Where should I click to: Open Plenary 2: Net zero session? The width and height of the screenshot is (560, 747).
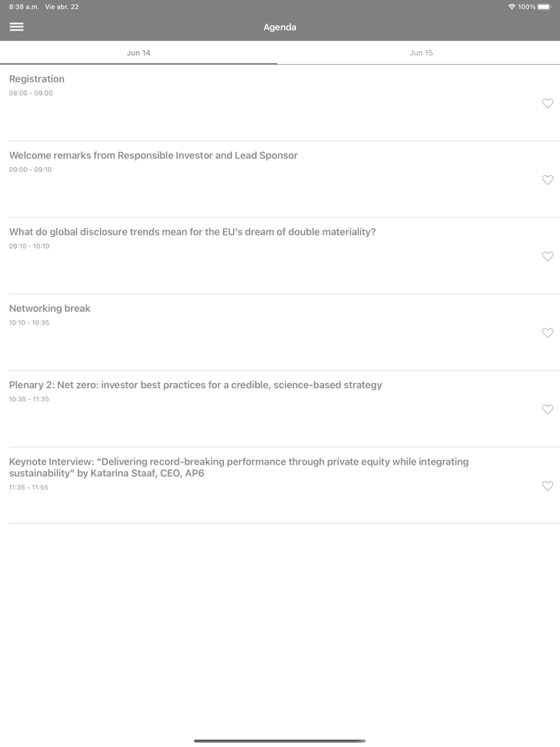195,385
